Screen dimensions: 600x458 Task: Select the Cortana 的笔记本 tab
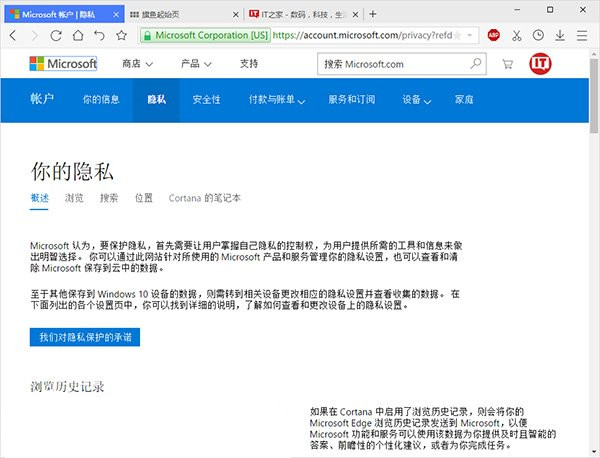pyautogui.click(x=205, y=198)
